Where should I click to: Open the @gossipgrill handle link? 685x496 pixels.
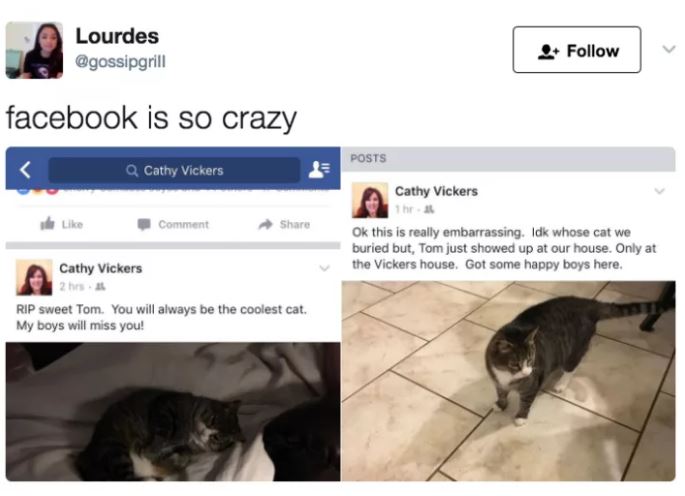[x=120, y=61]
